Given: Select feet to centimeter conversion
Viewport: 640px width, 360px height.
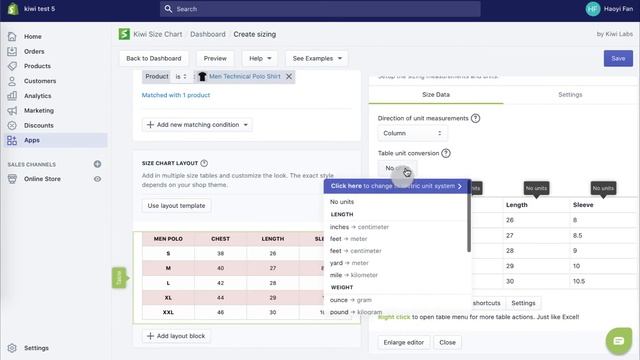Looking at the screenshot, I should [356, 251].
